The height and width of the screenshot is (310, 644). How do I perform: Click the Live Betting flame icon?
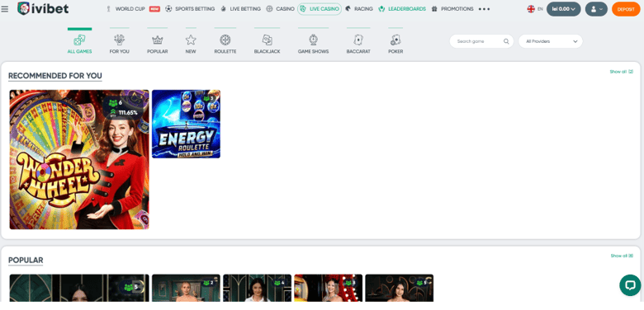coord(223,8)
